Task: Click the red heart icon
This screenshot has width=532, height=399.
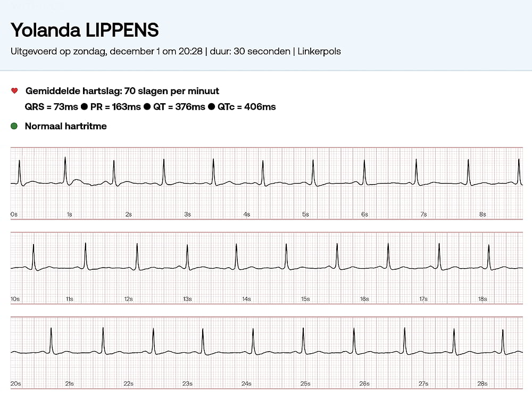Action: pos(14,91)
